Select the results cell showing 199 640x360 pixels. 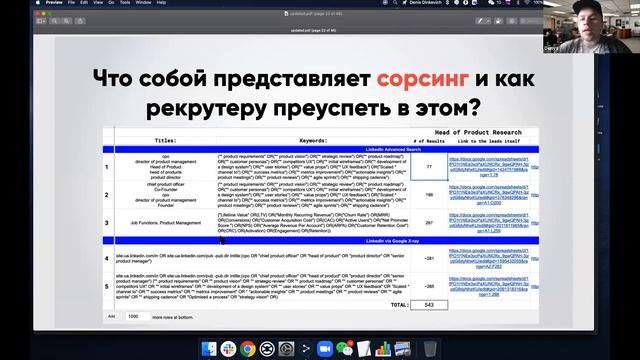tap(429, 195)
